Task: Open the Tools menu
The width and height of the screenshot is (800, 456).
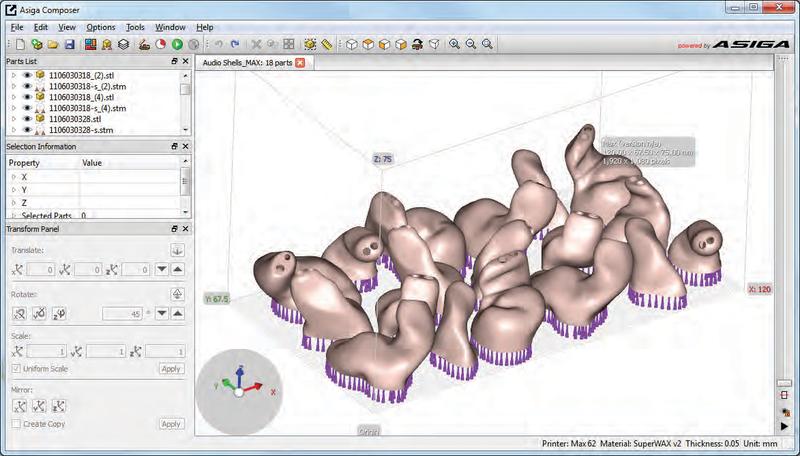Action: click(135, 27)
